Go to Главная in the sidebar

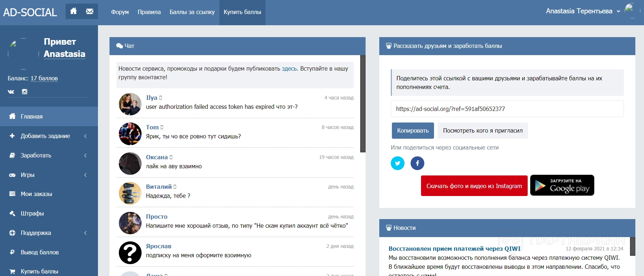click(49, 116)
